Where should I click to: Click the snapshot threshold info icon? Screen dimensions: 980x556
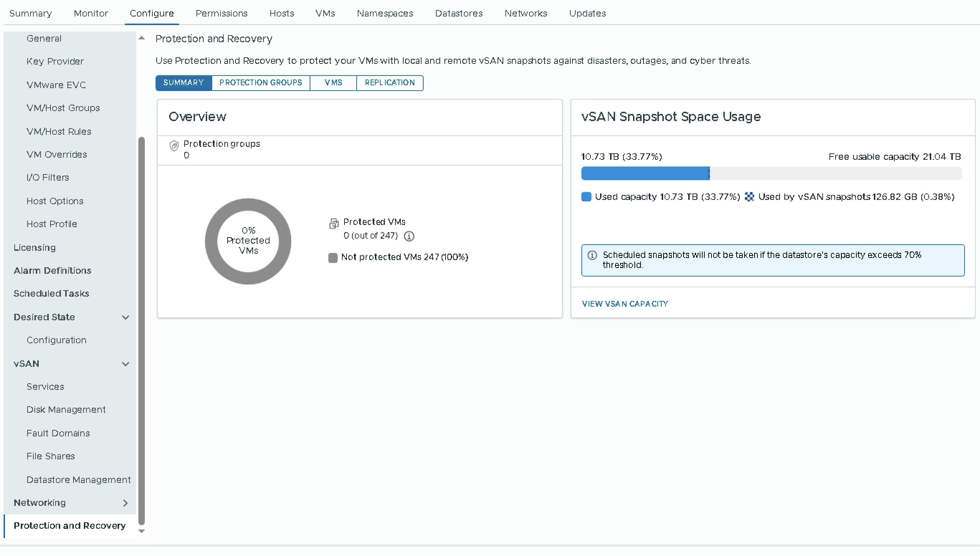(592, 255)
